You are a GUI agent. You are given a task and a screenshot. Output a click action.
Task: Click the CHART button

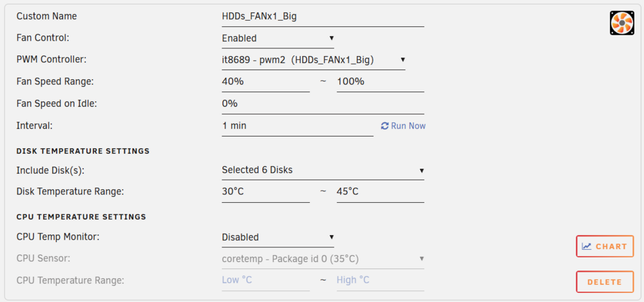pyautogui.click(x=605, y=247)
